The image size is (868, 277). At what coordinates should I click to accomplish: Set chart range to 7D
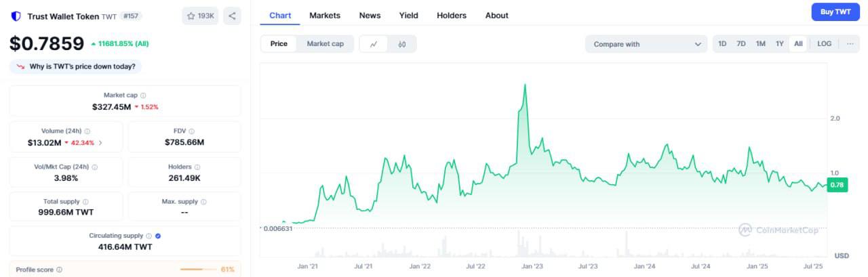(x=741, y=44)
